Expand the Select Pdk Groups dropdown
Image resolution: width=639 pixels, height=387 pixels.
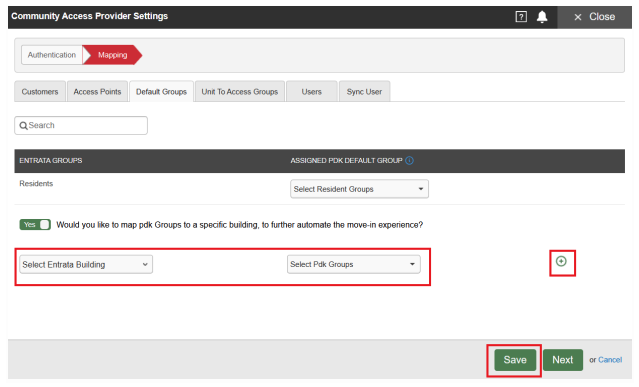353,264
